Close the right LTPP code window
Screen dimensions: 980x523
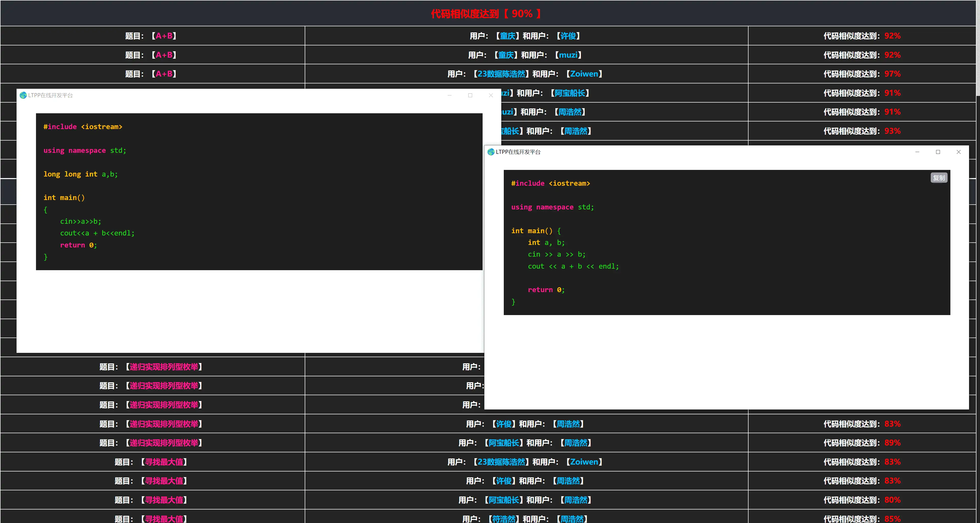(x=958, y=152)
